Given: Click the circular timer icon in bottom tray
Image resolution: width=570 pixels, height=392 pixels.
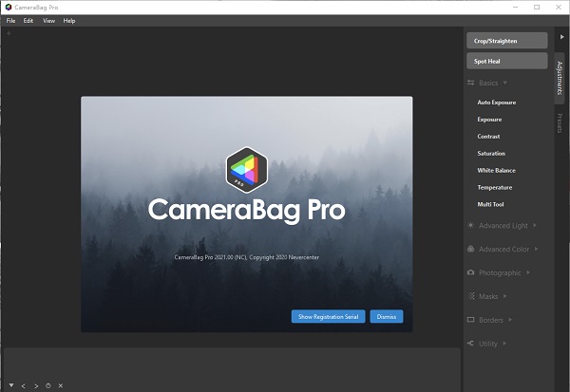Looking at the screenshot, I should tap(48, 385).
